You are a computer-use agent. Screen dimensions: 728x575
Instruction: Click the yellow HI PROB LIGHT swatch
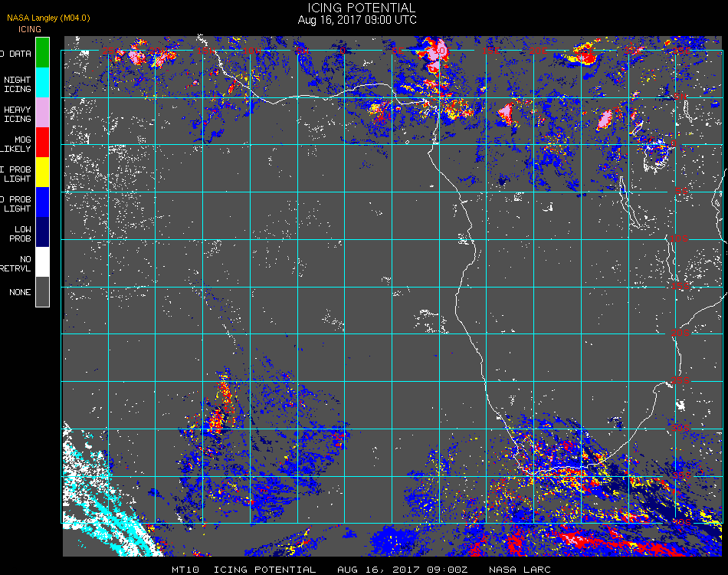[x=42, y=172]
